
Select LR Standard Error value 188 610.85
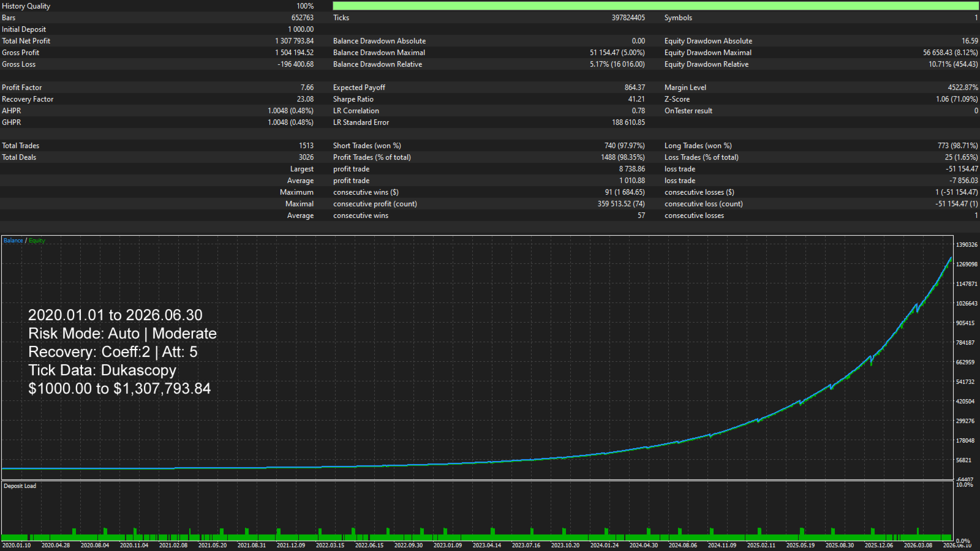[x=628, y=122]
